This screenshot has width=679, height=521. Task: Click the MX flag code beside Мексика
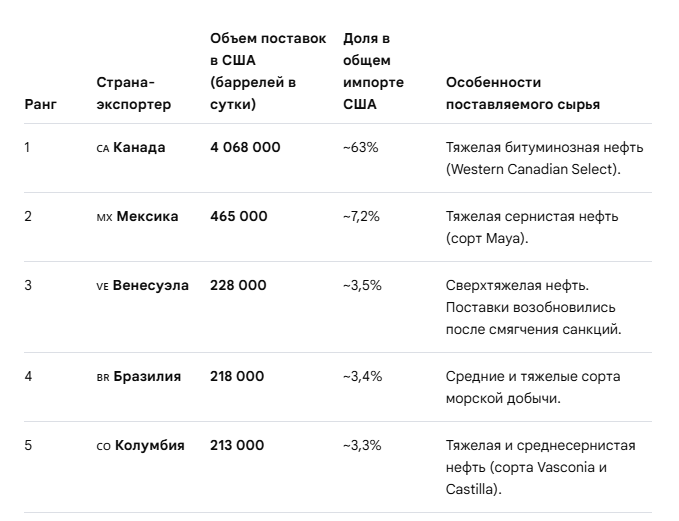(104, 217)
